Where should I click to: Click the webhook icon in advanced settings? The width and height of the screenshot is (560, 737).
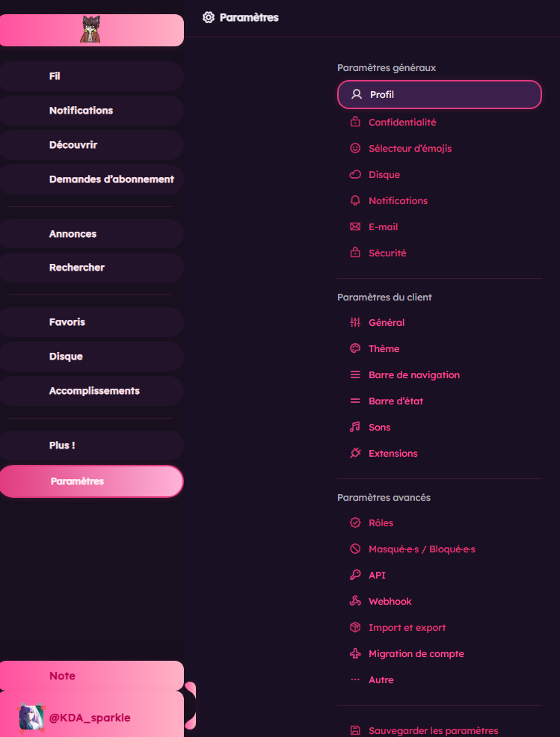(355, 601)
